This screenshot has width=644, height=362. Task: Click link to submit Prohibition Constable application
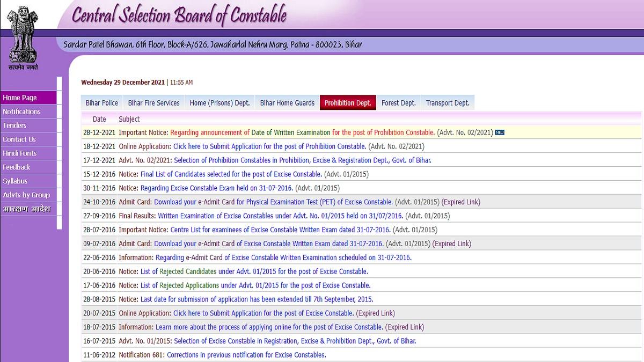pos(269,146)
